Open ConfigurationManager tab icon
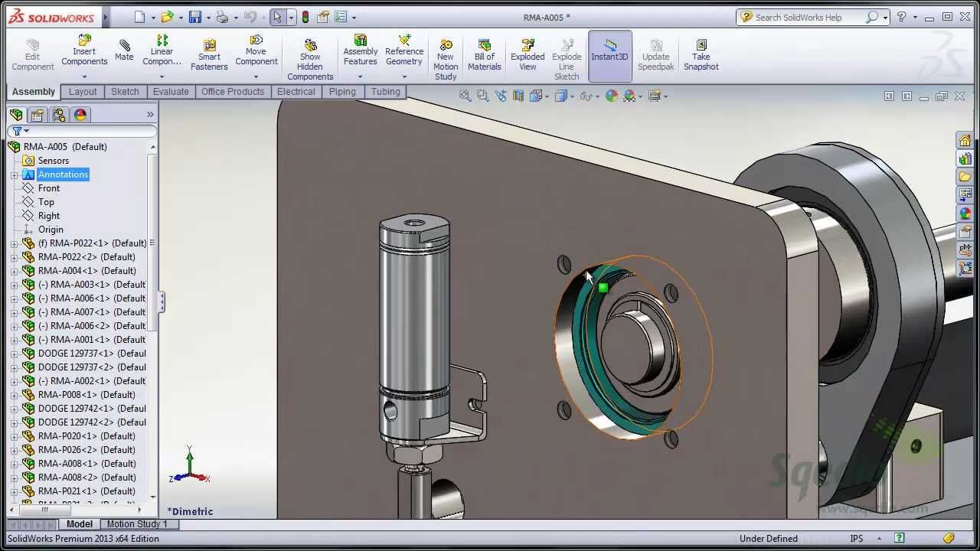 tap(59, 115)
